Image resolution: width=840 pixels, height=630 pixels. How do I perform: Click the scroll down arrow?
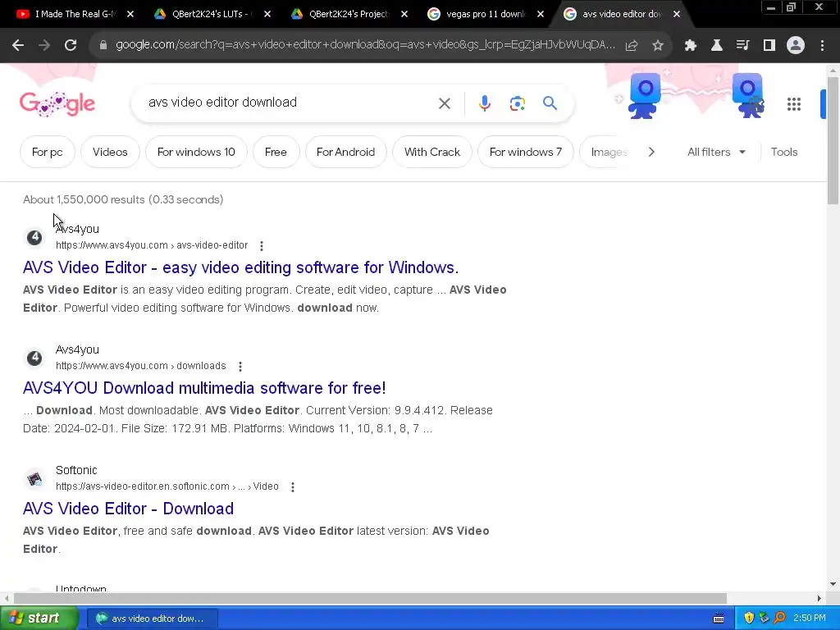coord(833,584)
